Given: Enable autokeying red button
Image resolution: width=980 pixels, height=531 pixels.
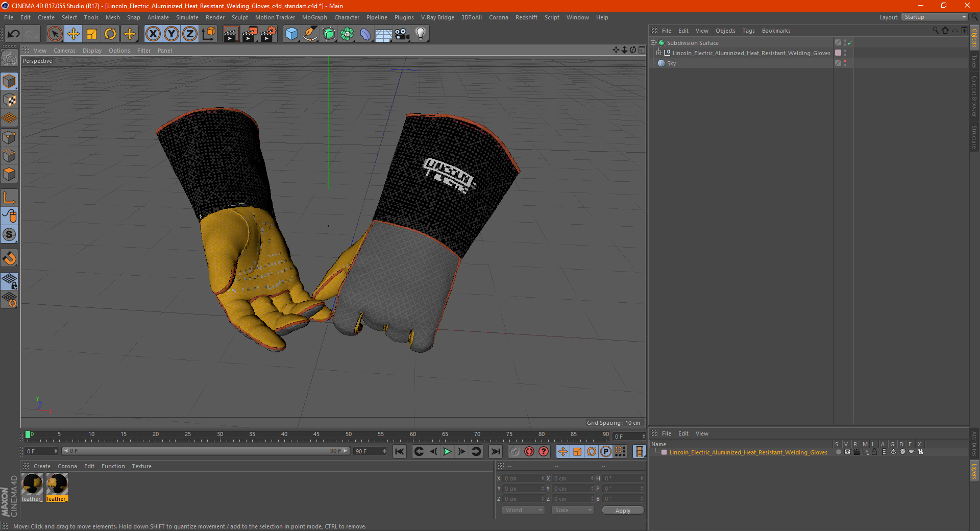Looking at the screenshot, I should [529, 451].
